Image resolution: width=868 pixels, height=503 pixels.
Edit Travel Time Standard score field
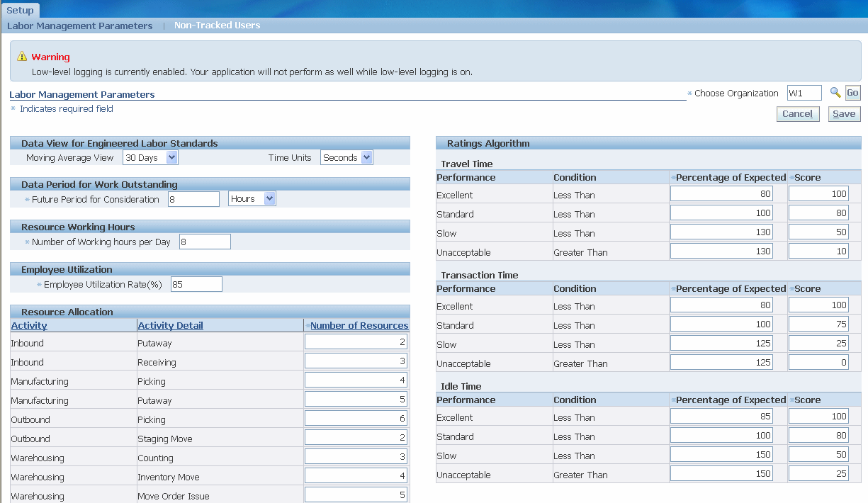click(818, 213)
